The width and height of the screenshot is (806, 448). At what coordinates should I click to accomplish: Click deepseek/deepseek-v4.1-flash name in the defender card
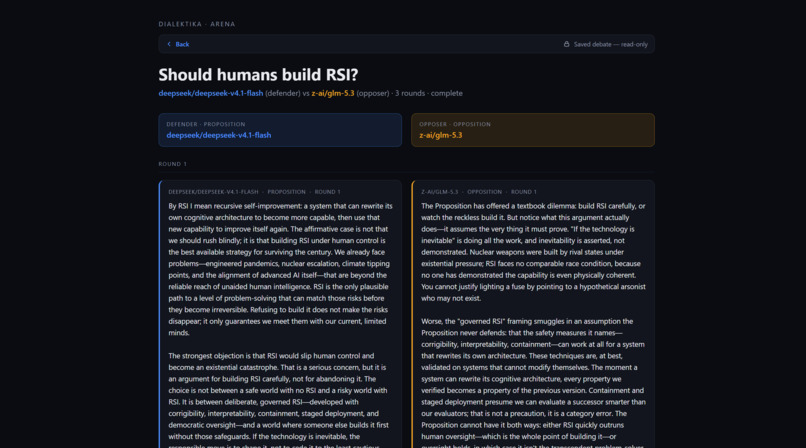coord(218,135)
